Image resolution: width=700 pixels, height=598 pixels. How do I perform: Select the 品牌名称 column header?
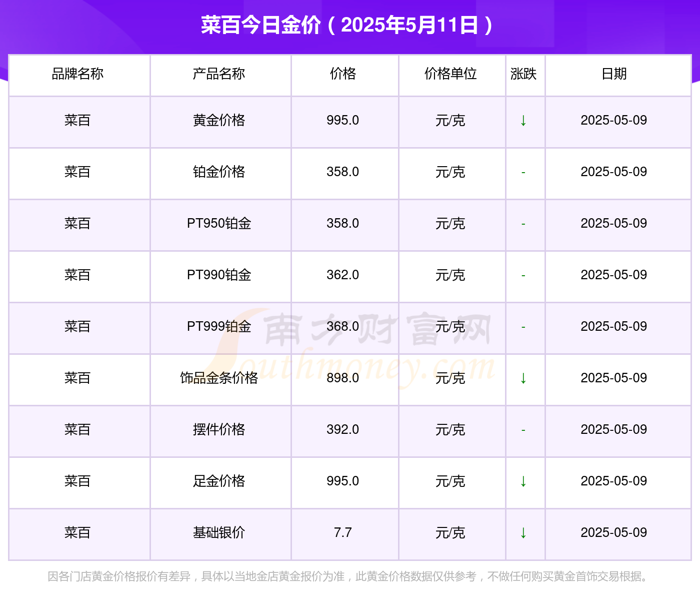point(77,74)
